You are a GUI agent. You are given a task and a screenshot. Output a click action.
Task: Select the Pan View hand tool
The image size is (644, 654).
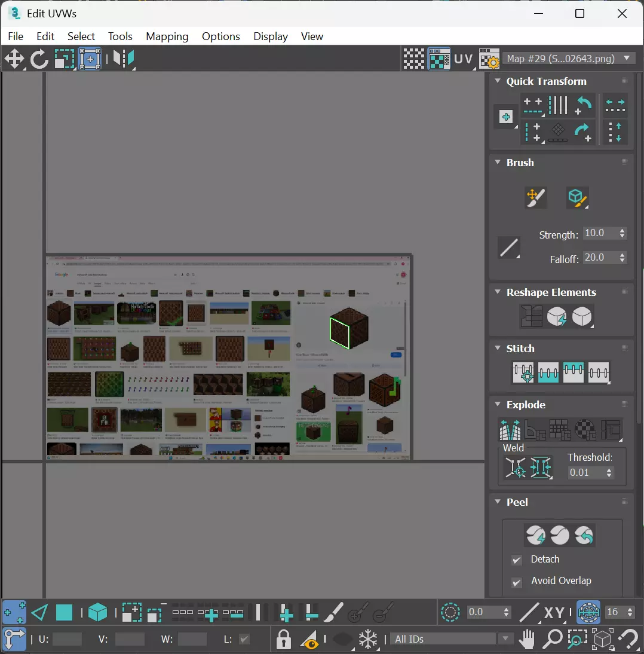[x=527, y=638]
